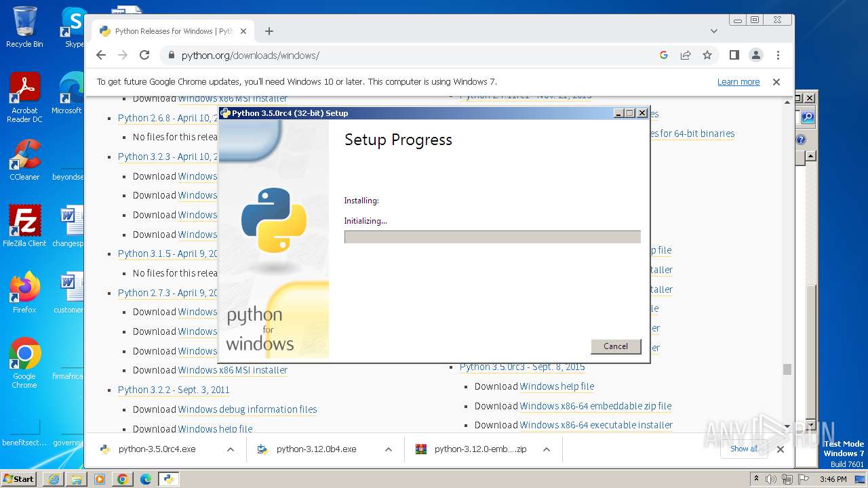Open options for python-3.12.0b4.exe download
868x488 pixels.
coord(388,449)
